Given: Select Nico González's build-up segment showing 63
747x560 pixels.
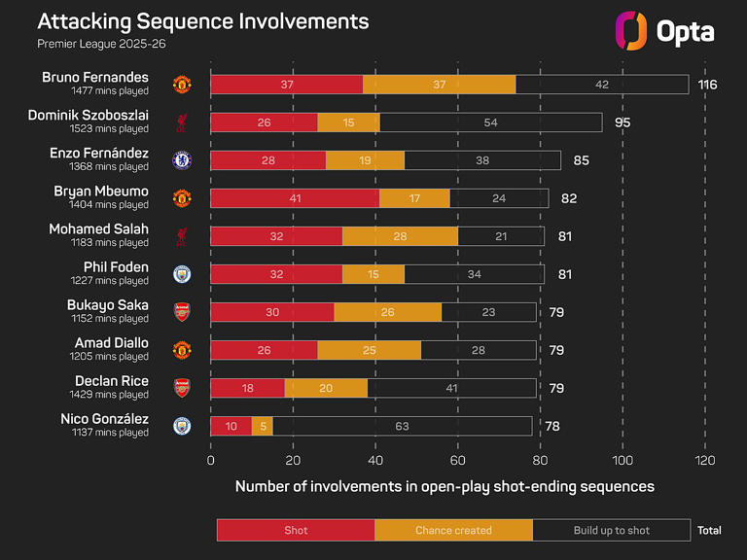Looking at the screenshot, I should (402, 426).
